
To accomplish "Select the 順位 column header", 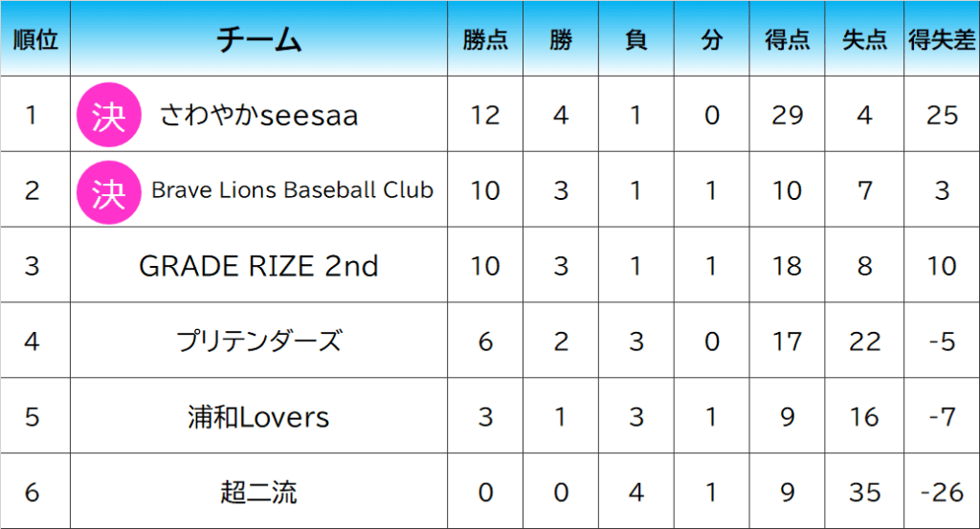I will (35, 39).
